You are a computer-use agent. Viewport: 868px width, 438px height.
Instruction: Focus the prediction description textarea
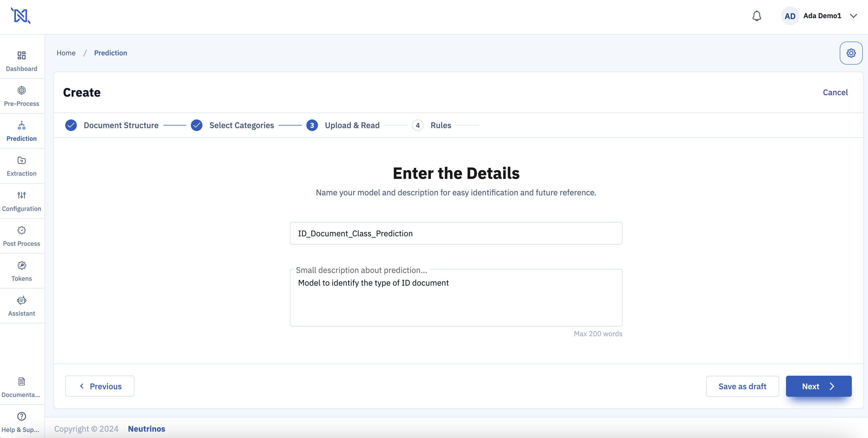[456, 298]
